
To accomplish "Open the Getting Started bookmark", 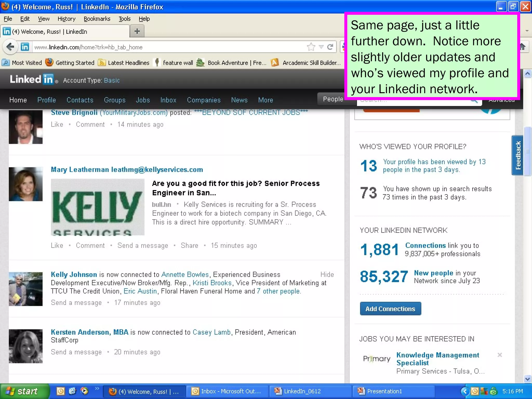I will (x=70, y=63).
